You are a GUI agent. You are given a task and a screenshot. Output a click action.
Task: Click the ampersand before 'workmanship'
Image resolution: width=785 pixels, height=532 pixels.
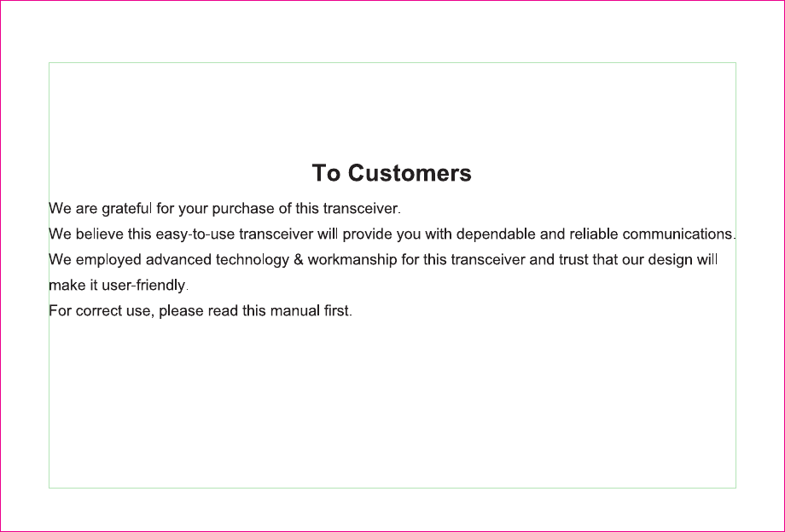(x=299, y=259)
